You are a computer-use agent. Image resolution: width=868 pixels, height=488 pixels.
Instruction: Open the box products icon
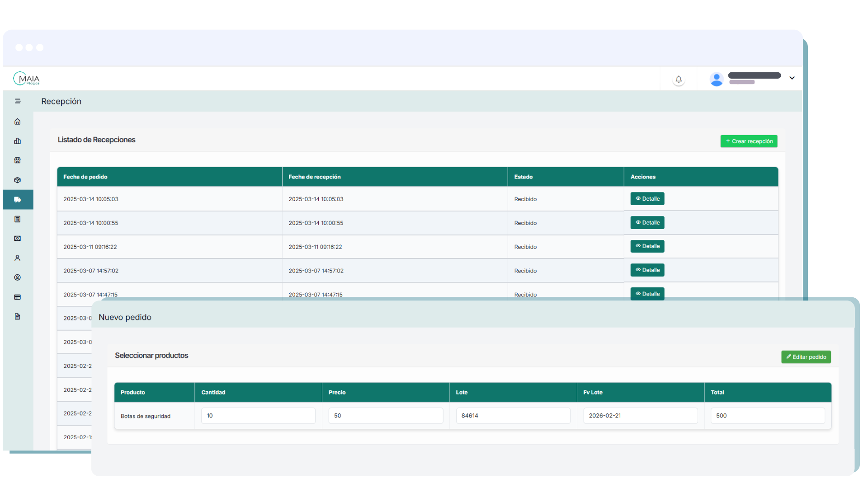pos(18,180)
